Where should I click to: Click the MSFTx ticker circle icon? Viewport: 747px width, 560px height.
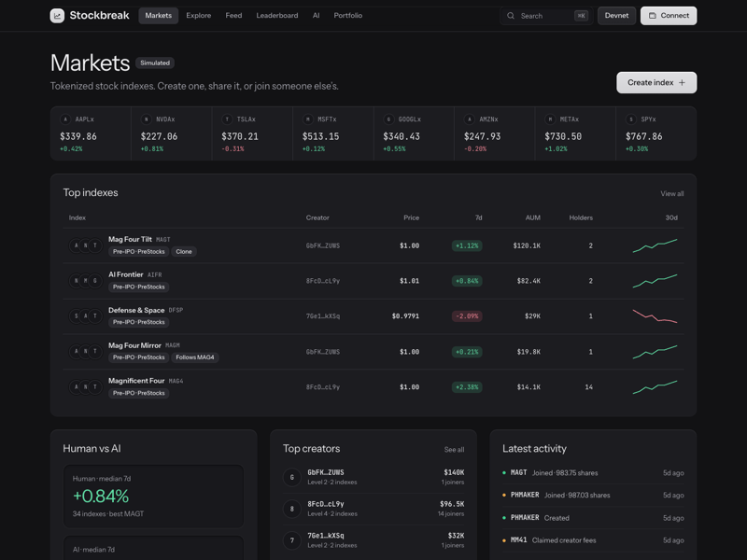(308, 119)
